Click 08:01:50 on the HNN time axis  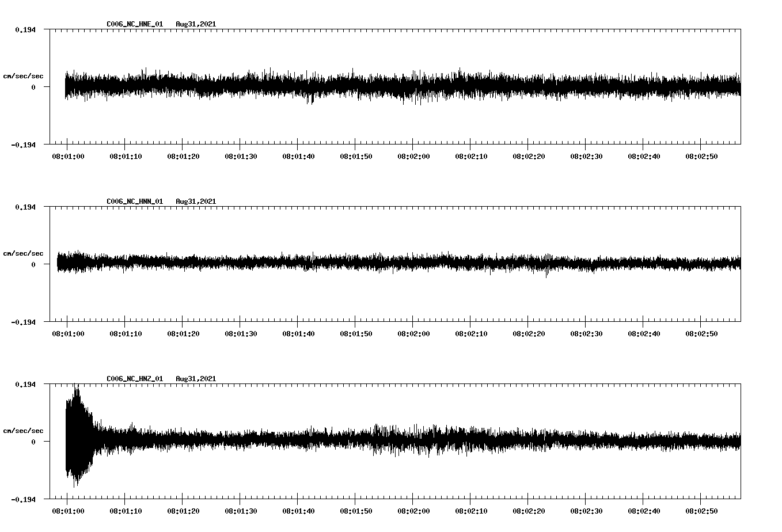point(356,334)
